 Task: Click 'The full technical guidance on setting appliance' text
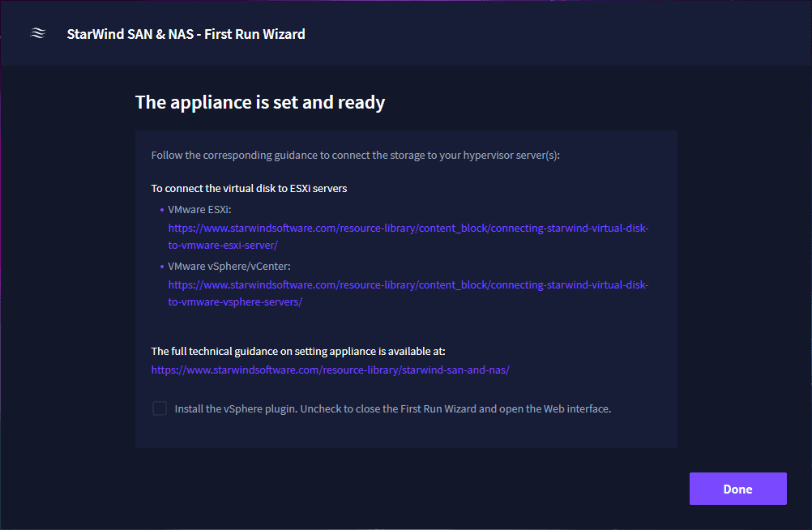coord(298,351)
